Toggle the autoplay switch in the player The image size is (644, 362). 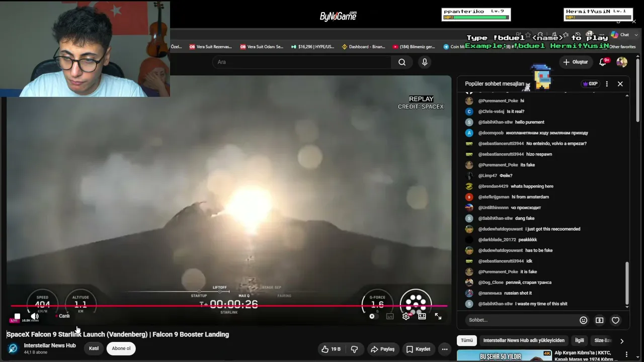click(372, 316)
